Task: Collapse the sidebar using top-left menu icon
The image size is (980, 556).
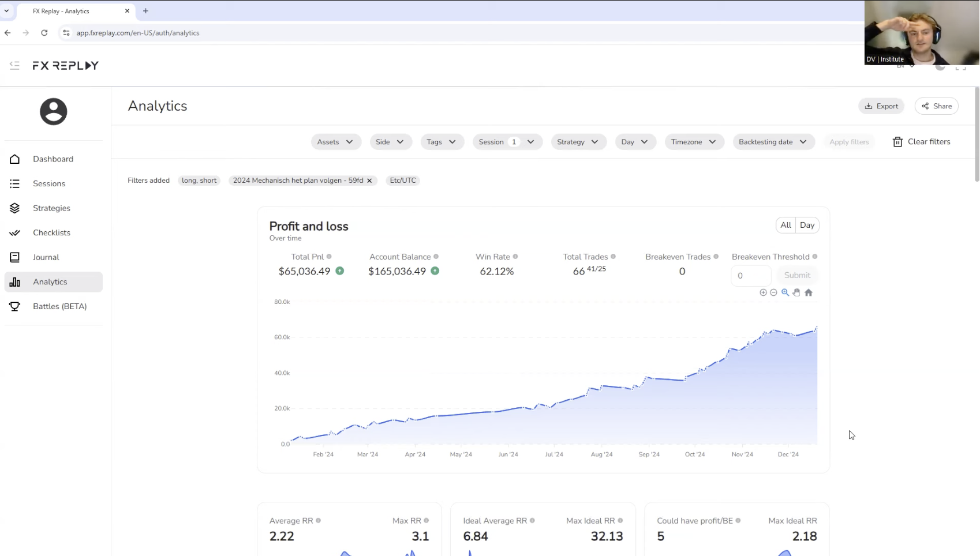Action: pyautogui.click(x=14, y=66)
